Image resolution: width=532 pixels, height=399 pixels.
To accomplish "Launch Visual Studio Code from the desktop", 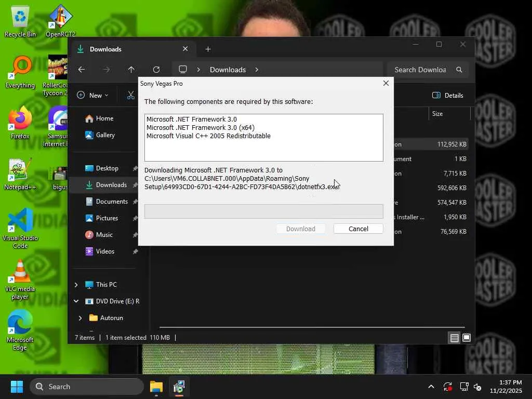I will tap(20, 229).
